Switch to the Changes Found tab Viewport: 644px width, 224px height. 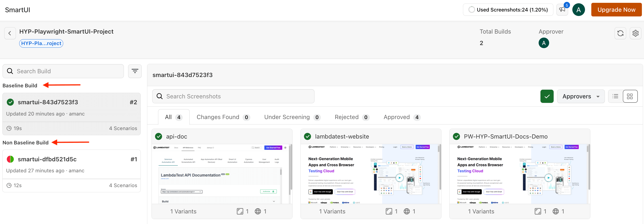218,117
